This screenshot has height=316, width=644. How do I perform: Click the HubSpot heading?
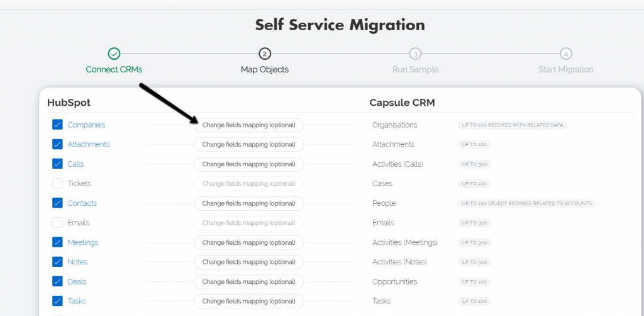click(69, 103)
